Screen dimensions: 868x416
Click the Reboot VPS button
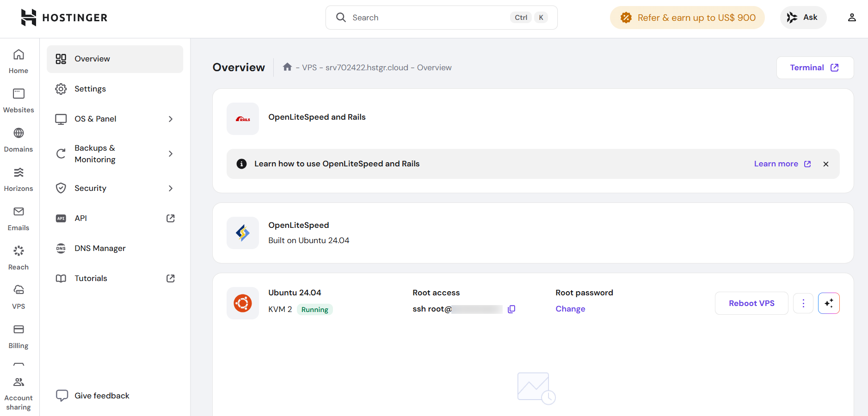pos(751,303)
